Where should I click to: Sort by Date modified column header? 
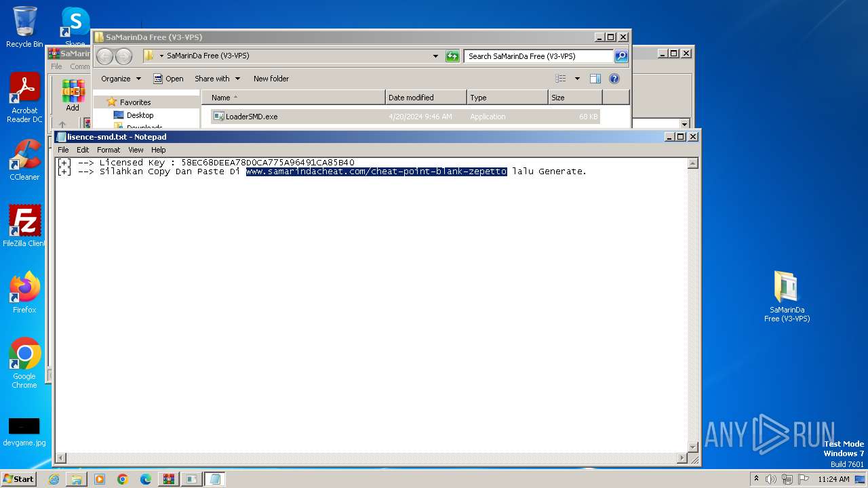coord(426,98)
